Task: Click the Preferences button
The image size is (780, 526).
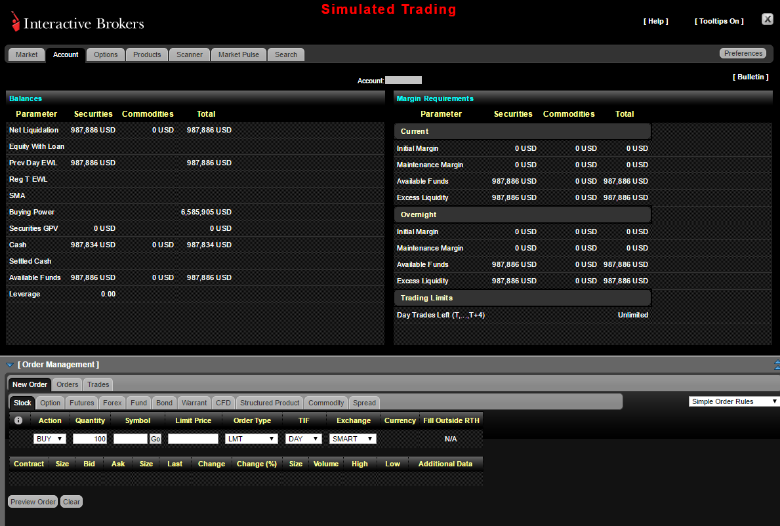Action: pos(743,53)
